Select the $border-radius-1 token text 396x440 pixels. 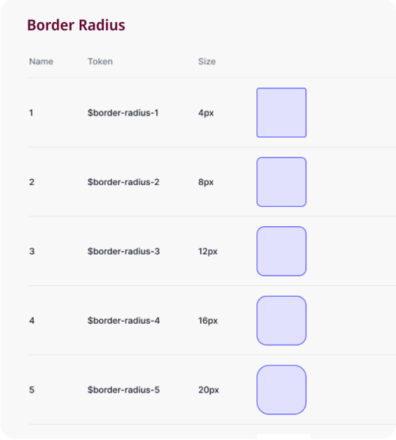[123, 113]
